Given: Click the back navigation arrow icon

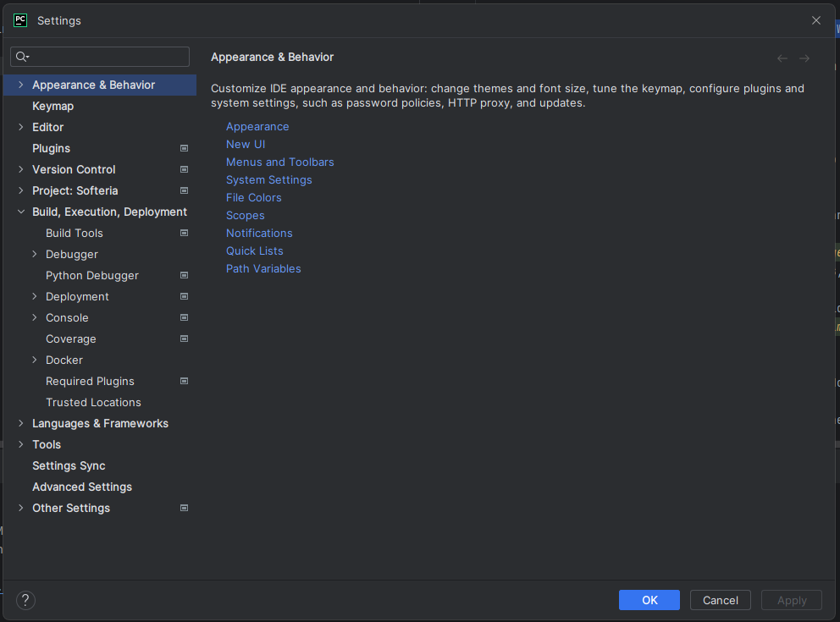Looking at the screenshot, I should click(782, 58).
